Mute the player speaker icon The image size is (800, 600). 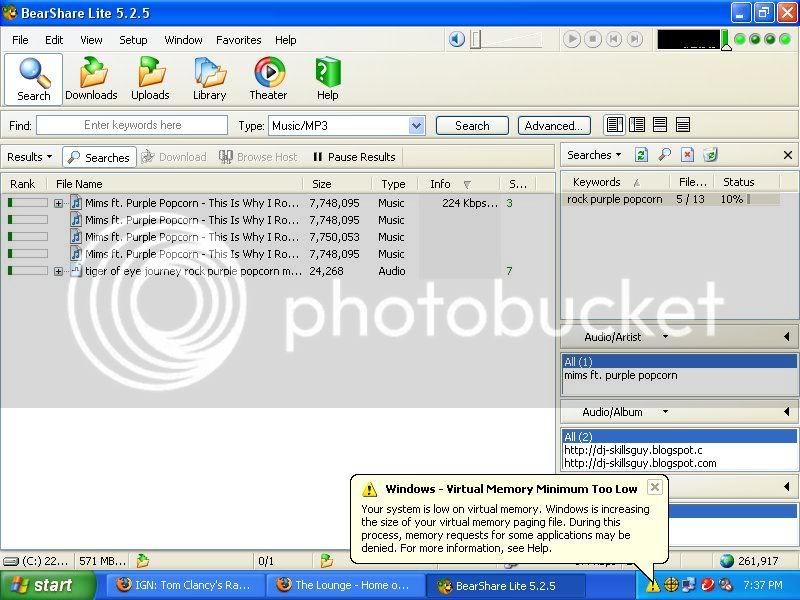[x=457, y=39]
